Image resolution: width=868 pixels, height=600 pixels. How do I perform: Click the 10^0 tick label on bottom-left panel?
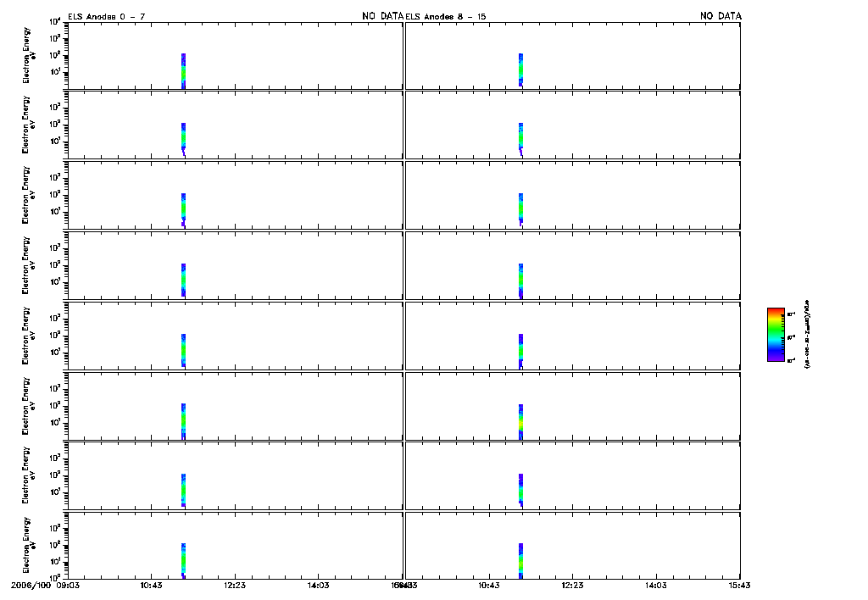(55, 577)
